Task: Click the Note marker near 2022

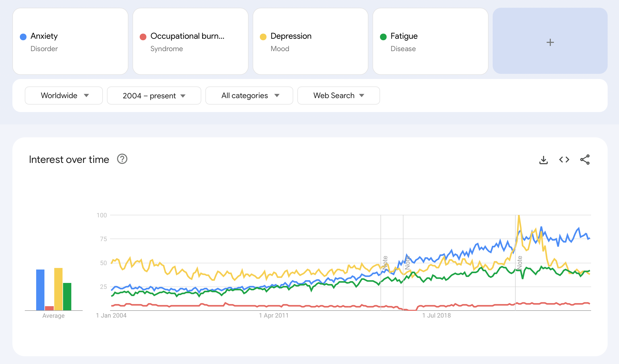Action: coord(520,262)
